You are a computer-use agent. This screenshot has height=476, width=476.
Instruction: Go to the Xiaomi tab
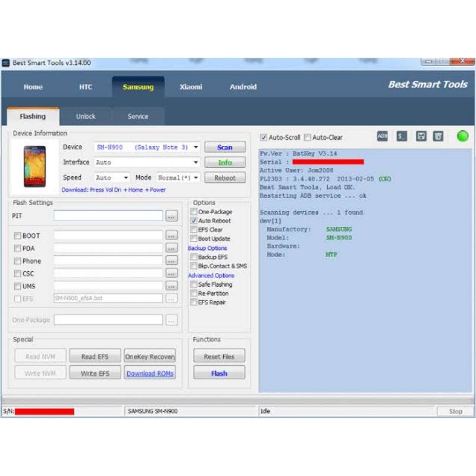tap(191, 87)
